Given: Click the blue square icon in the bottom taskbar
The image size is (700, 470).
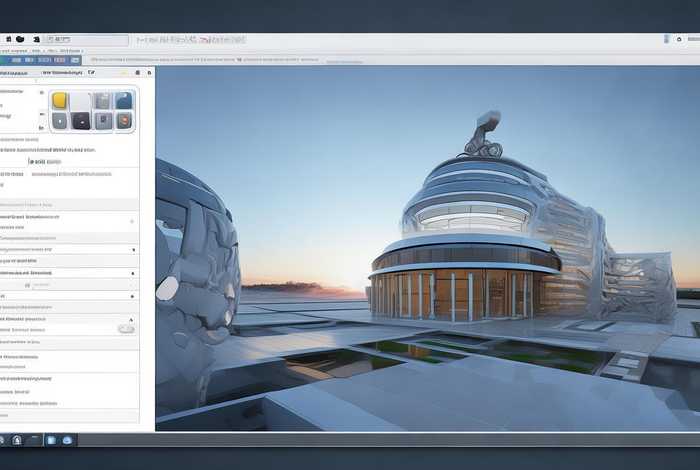Looking at the screenshot, I should (x=50, y=440).
